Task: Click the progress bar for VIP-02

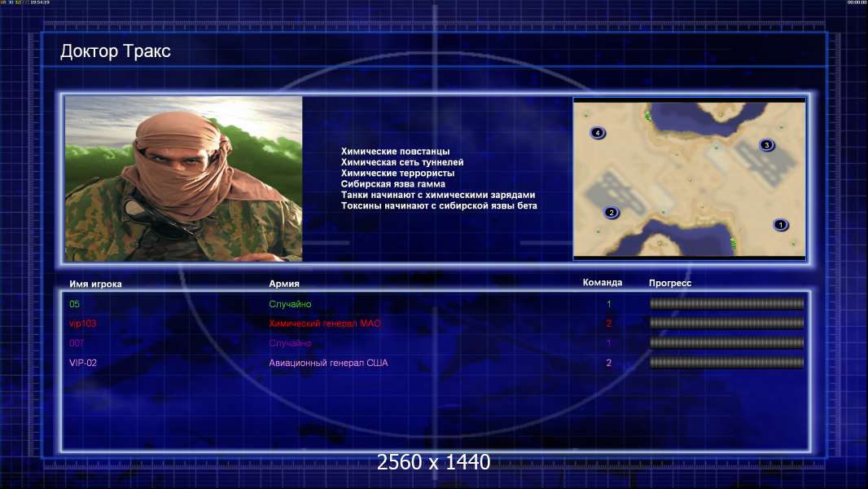Action: [727, 363]
